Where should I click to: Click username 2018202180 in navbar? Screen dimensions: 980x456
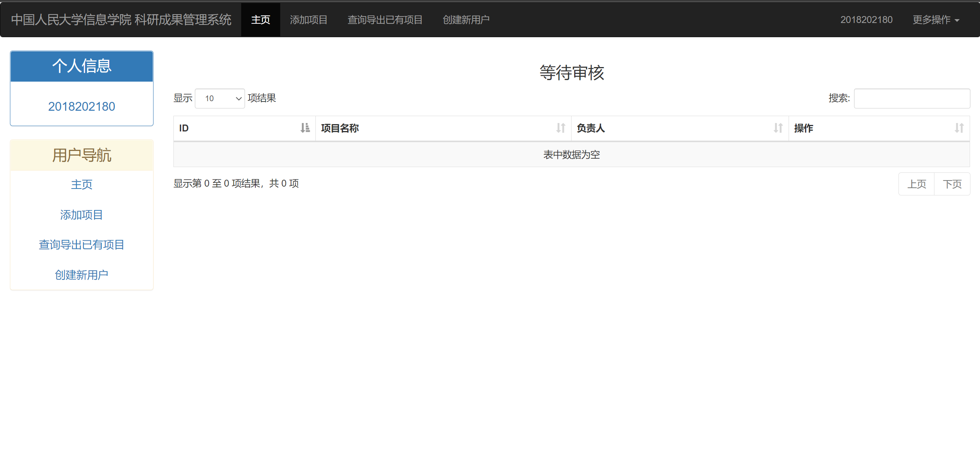click(x=866, y=20)
